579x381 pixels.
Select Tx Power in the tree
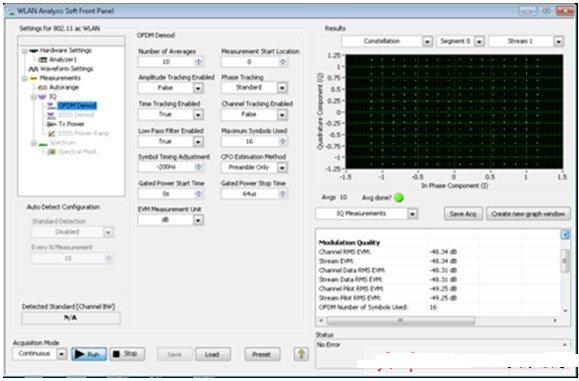coord(71,124)
